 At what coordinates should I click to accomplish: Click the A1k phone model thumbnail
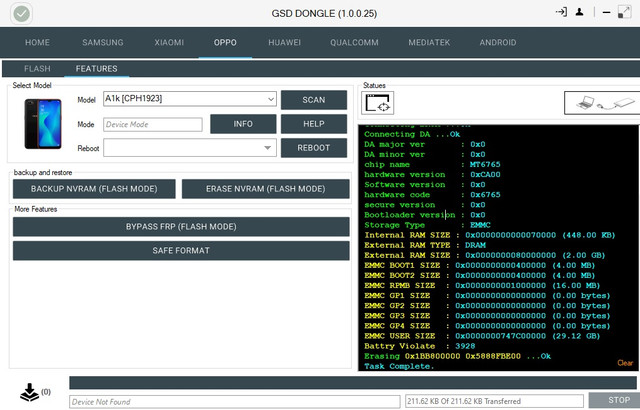coord(43,123)
